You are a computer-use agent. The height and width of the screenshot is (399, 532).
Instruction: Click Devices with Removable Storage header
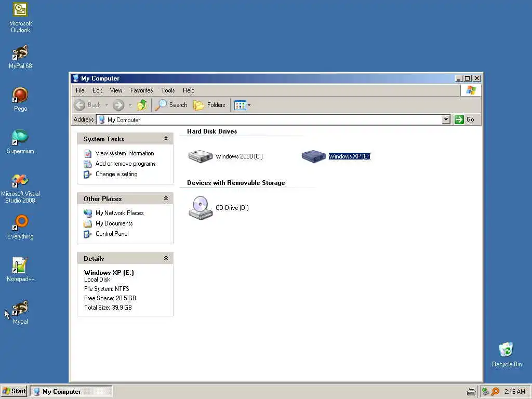point(236,183)
